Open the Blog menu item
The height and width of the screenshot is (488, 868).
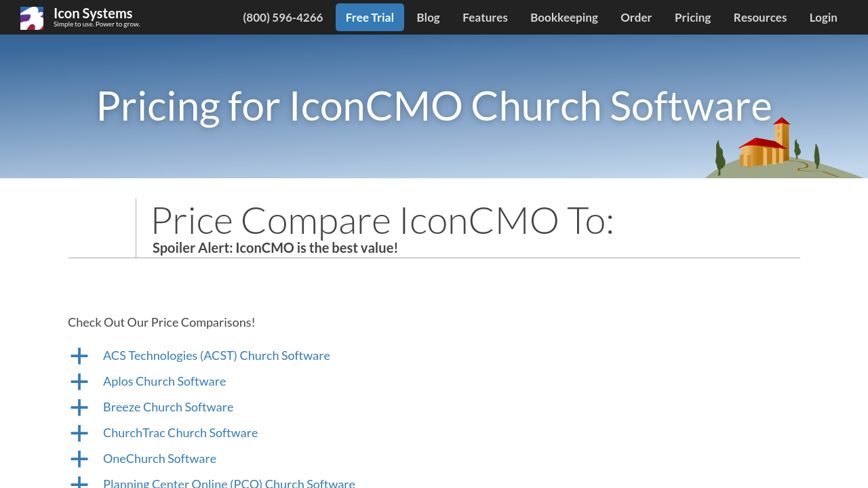click(x=428, y=18)
